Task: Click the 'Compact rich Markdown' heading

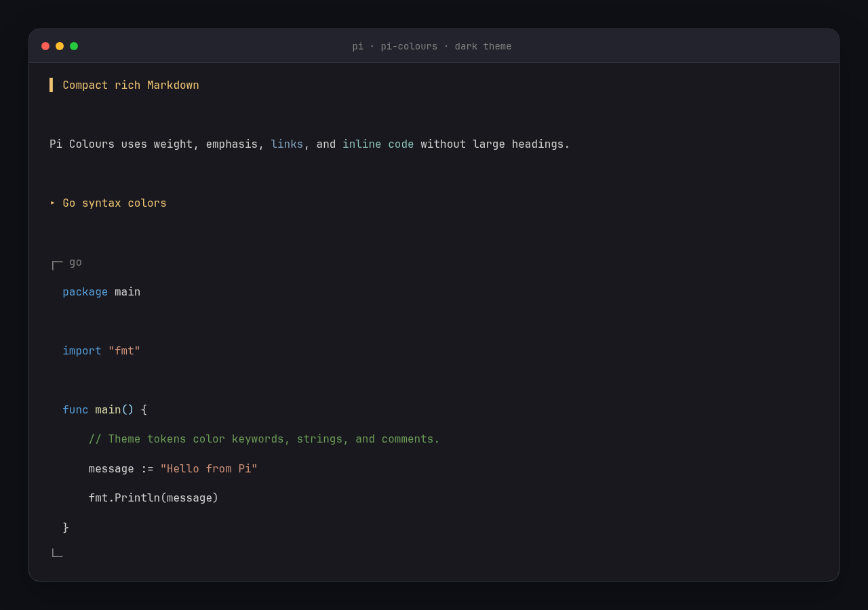Action: pos(131,85)
